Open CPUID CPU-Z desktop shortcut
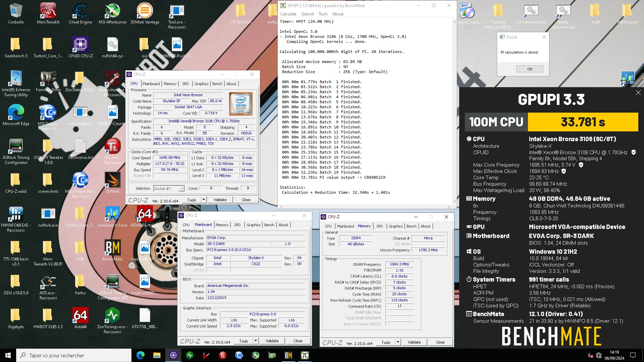Viewport: 644px width, 362px height. [80, 47]
